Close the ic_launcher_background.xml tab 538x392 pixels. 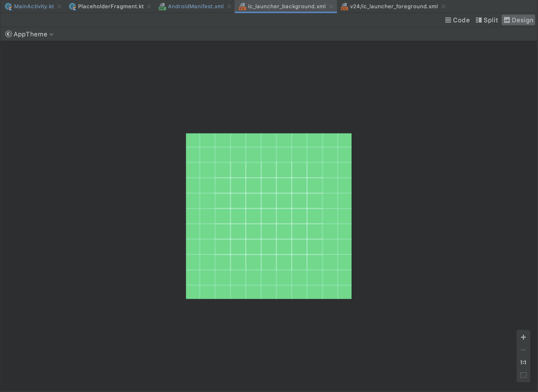pyautogui.click(x=331, y=7)
